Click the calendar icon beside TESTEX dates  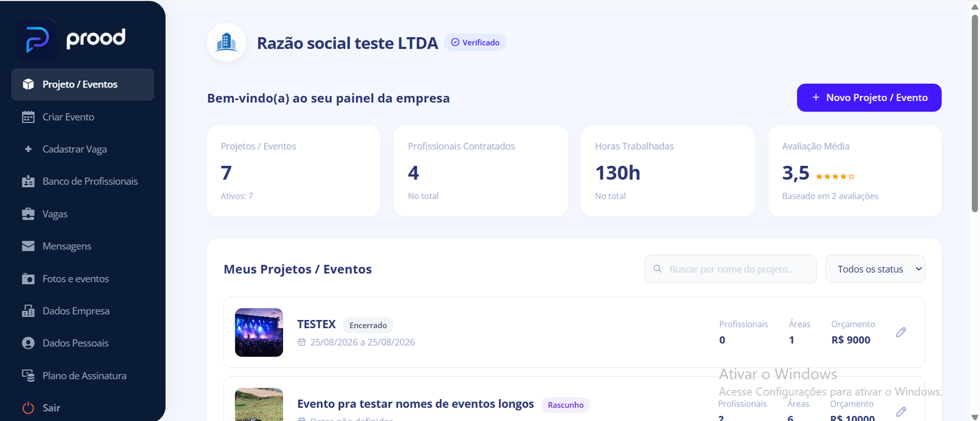click(x=302, y=342)
